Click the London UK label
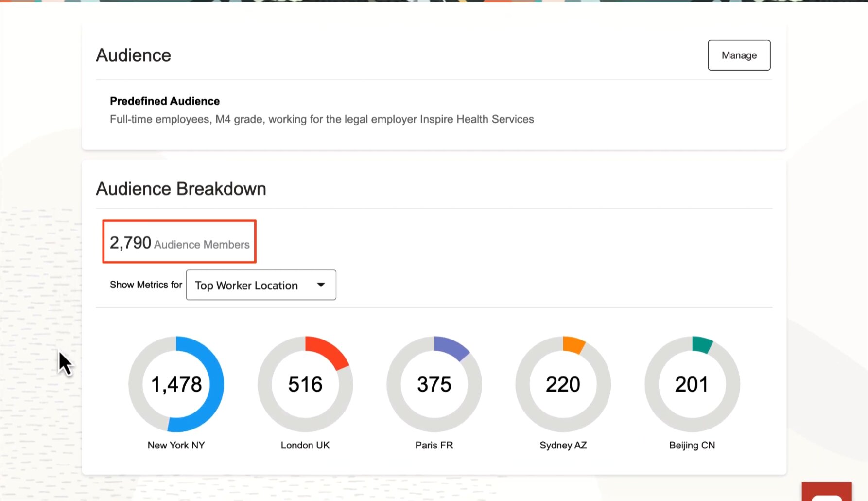The width and height of the screenshot is (868, 501). pyautogui.click(x=305, y=445)
